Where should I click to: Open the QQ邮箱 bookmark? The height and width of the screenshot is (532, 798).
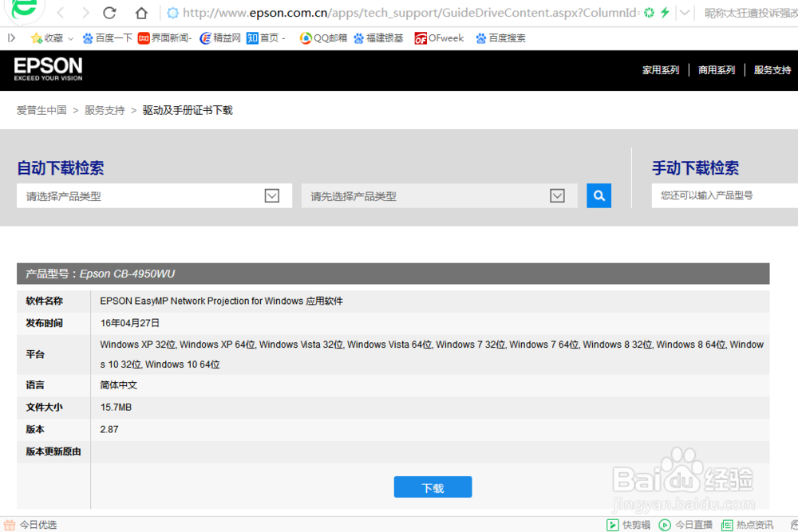pos(323,38)
